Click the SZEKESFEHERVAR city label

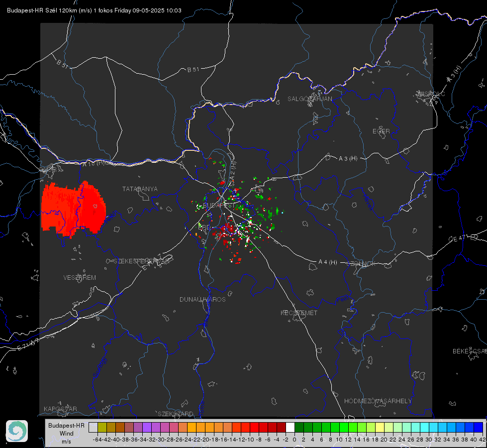(141, 261)
